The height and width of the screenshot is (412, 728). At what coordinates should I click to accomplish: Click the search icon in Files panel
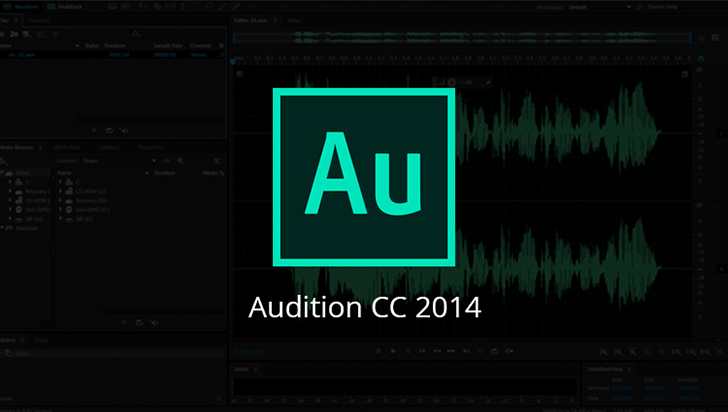[x=135, y=34]
